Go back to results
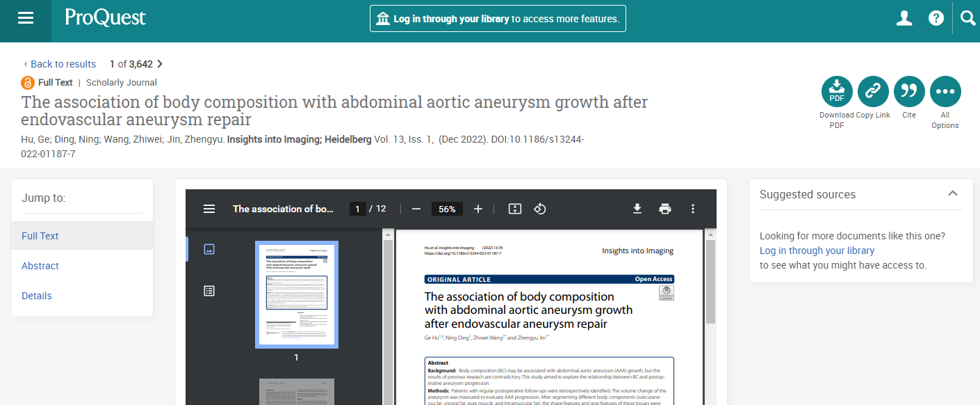The image size is (980, 405). pos(60,64)
